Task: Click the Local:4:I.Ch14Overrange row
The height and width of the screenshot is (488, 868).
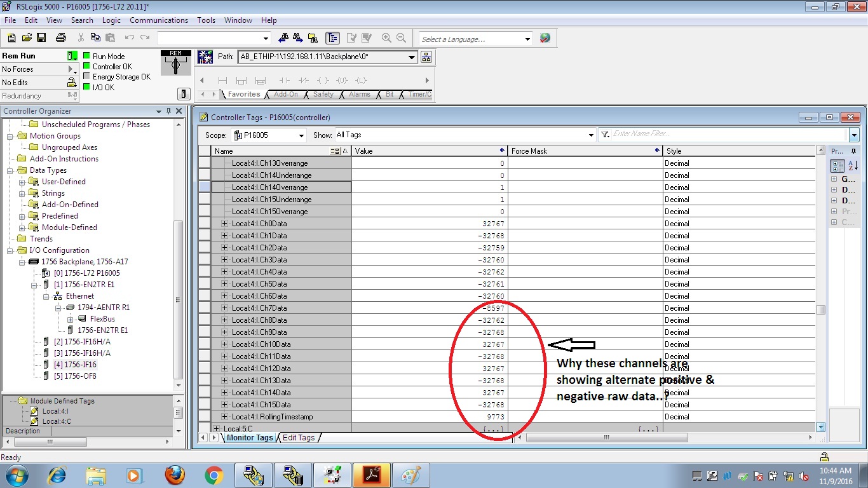Action: [281, 187]
